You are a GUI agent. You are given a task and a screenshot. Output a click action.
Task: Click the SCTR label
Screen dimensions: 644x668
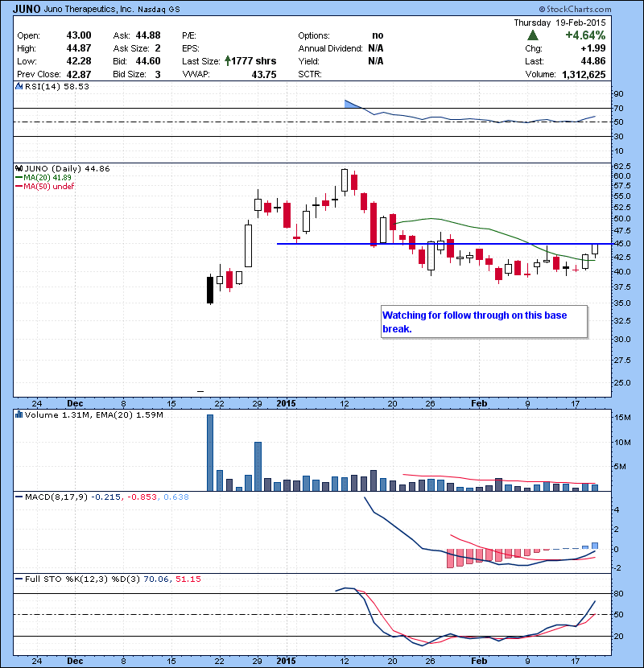(310, 74)
